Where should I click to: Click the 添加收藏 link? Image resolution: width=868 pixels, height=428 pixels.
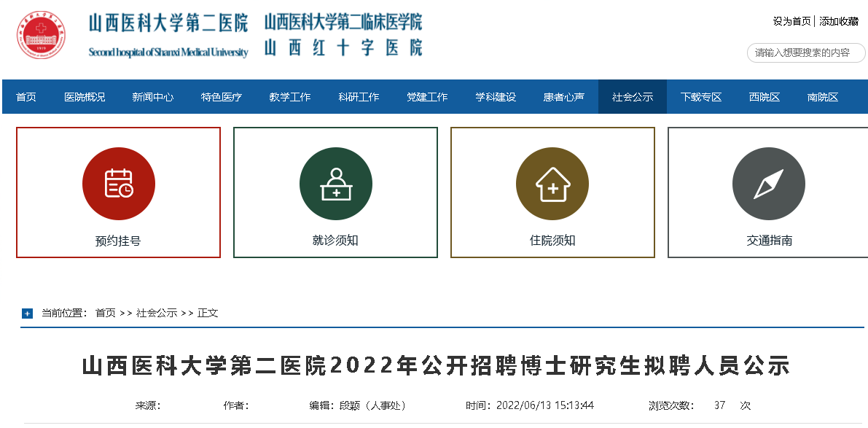[839, 21]
